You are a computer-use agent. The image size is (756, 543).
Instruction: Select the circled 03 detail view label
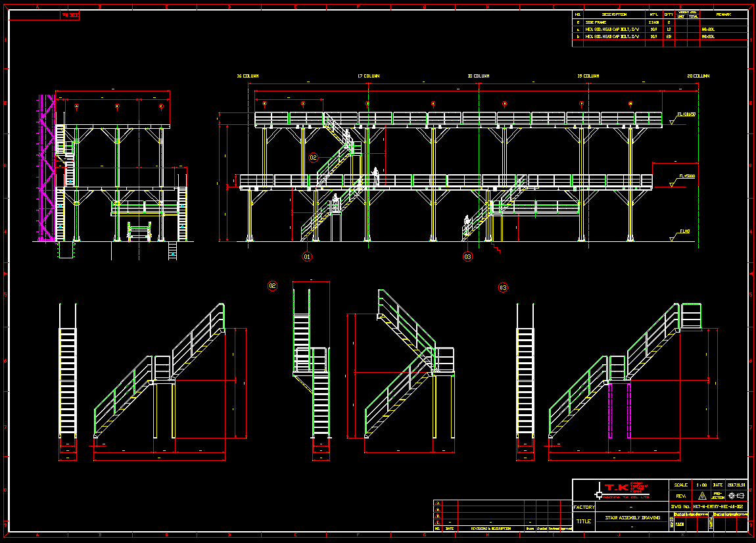pos(503,287)
